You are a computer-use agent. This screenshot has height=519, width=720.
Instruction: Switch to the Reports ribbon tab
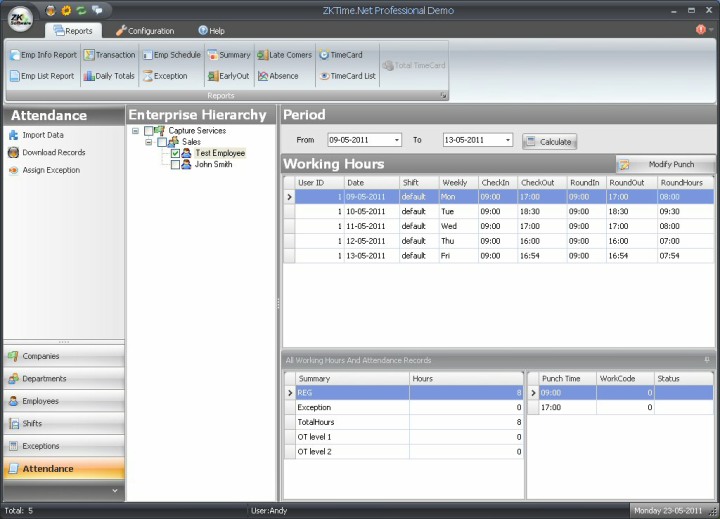73,31
